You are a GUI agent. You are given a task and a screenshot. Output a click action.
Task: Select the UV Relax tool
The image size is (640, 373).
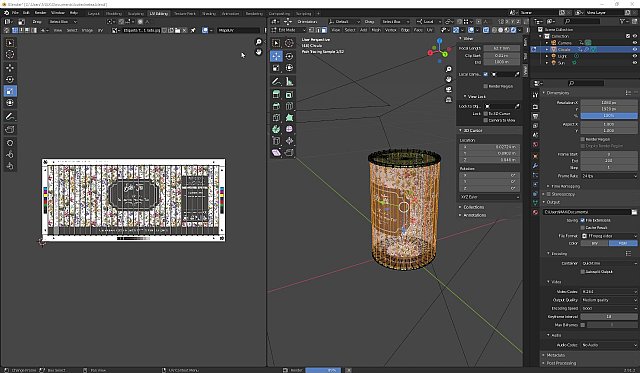point(10,154)
